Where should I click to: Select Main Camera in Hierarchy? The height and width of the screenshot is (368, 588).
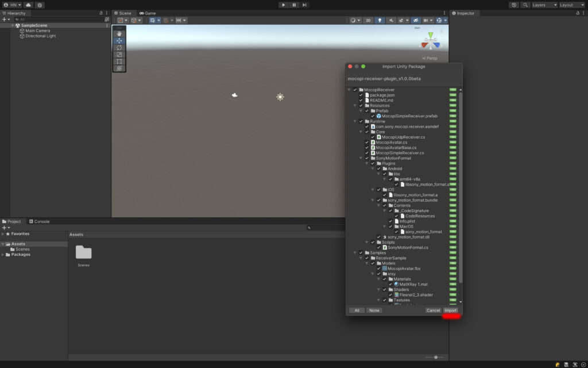tap(37, 31)
